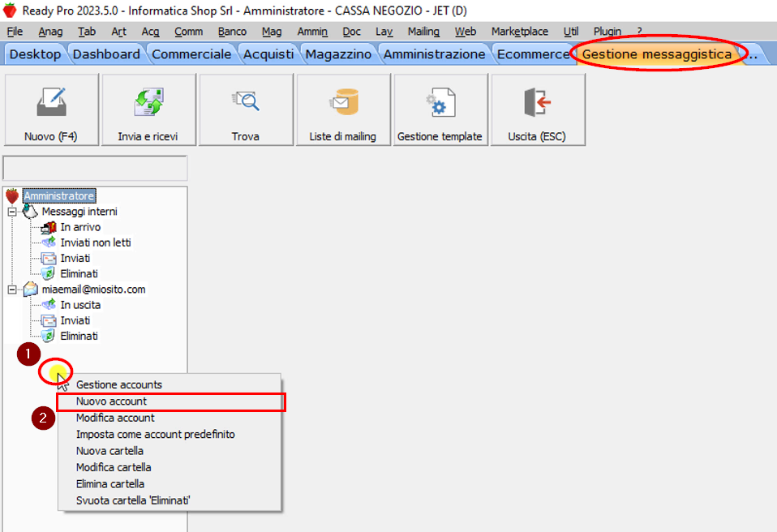777x532 pixels.
Task: Open the Ammin menu
Action: (x=313, y=32)
